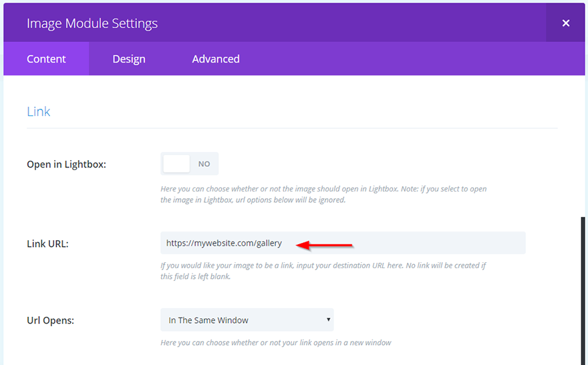
Task: Open the Url Opens dropdown
Action: [247, 320]
